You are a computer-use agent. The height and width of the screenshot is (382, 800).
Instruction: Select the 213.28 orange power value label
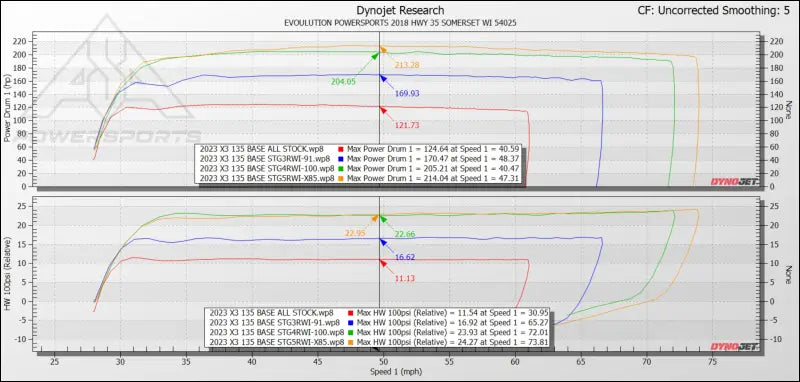point(407,65)
